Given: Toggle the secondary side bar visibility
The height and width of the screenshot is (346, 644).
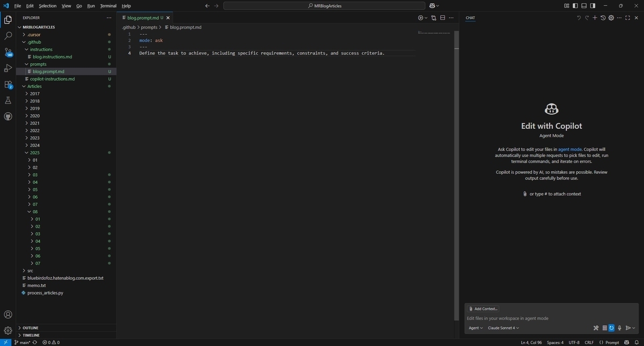Looking at the screenshot, I should point(592,5).
